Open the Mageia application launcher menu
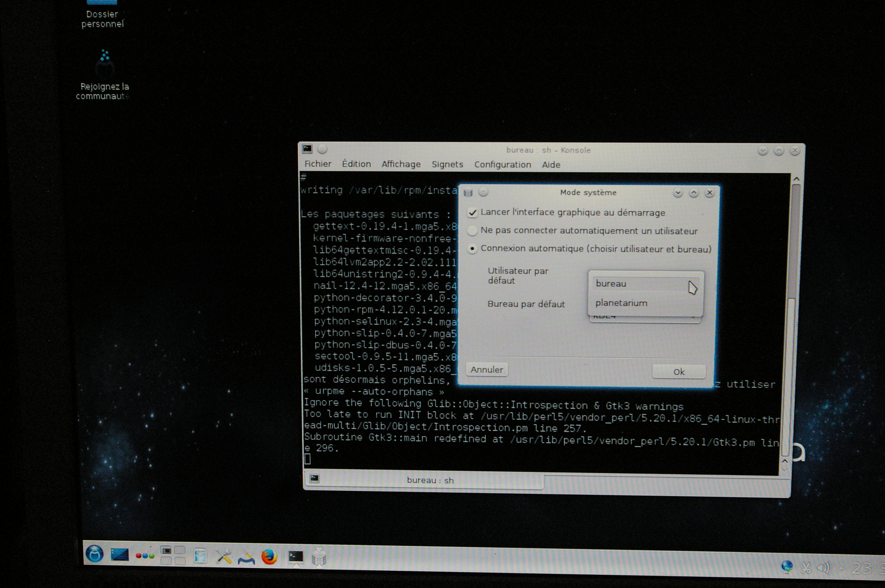This screenshot has width=885, height=588. [94, 554]
